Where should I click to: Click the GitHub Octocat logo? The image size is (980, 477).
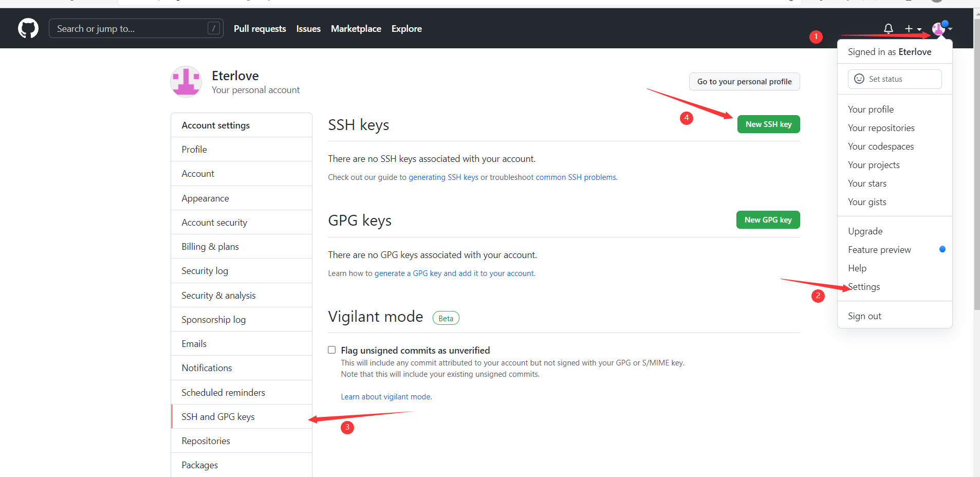coord(28,28)
